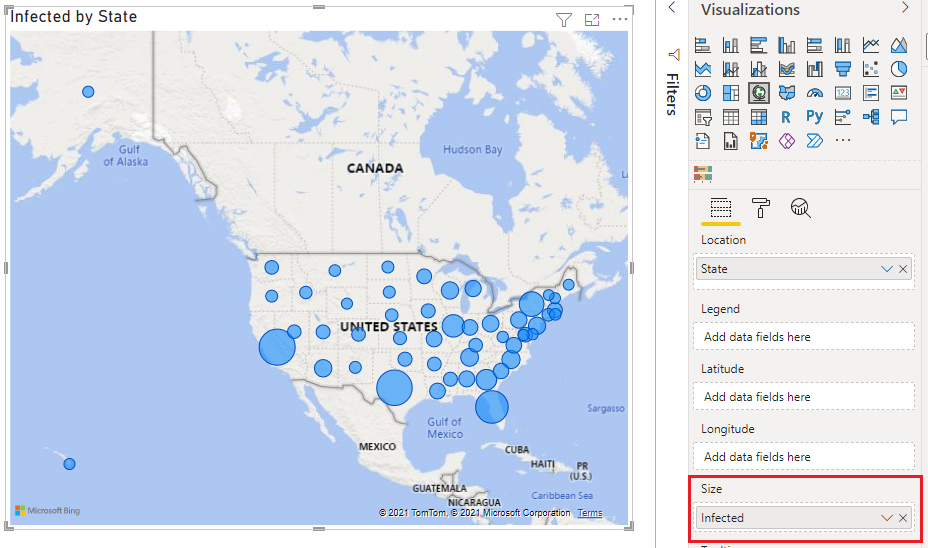Pick the 100% stacked bar chart
The height and width of the screenshot is (548, 928).
[x=814, y=45]
